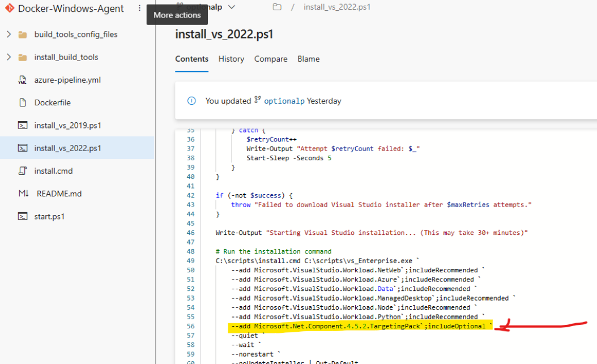Click the Dockerfile document icon
This screenshot has width=597, height=364.
tap(23, 102)
